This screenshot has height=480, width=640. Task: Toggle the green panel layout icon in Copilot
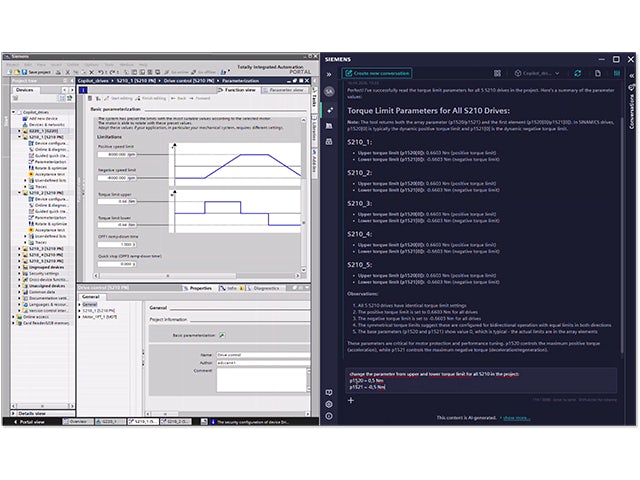tap(617, 73)
